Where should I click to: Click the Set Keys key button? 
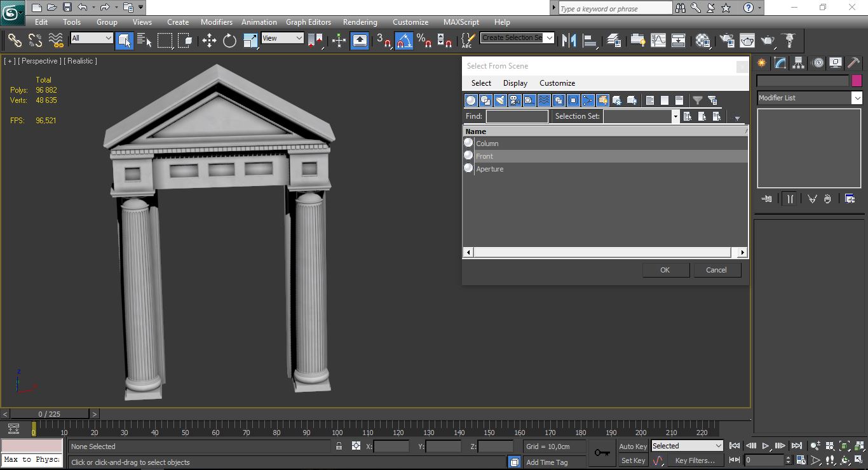coord(602,453)
